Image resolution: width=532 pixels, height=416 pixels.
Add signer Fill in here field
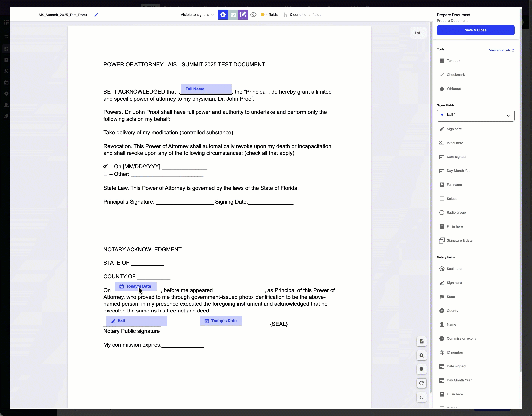pyautogui.click(x=475, y=226)
